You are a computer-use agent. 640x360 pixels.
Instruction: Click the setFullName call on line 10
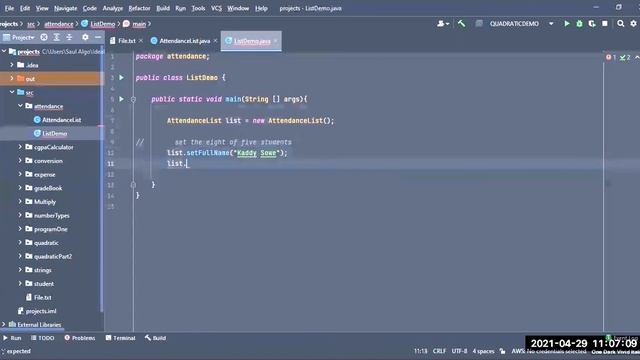(208, 153)
